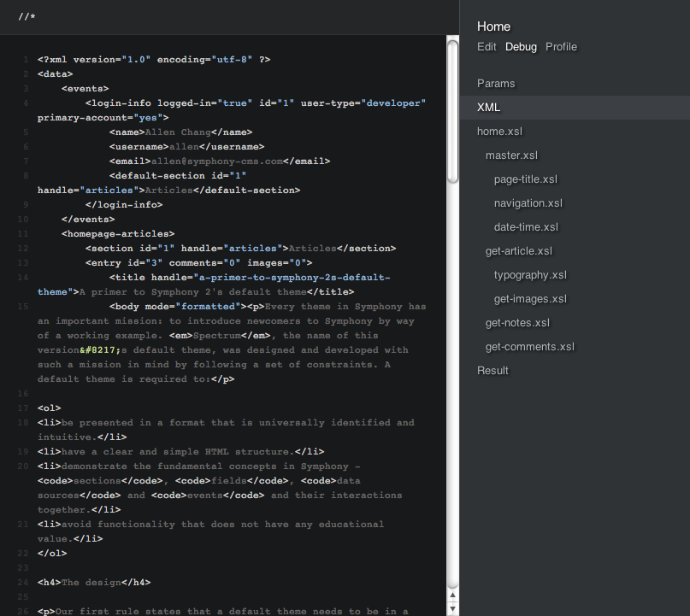Click the scroll down arrow of code pane
The height and width of the screenshot is (616, 690).
453,608
